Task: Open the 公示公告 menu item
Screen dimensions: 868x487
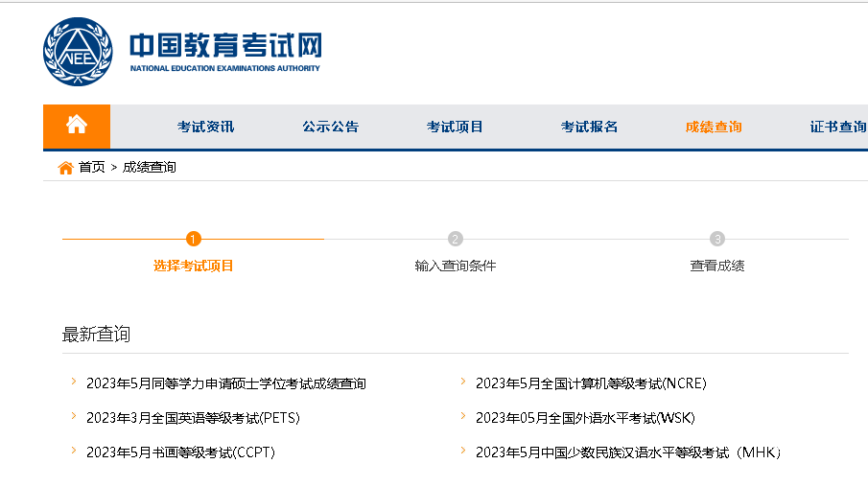Action: coord(331,127)
